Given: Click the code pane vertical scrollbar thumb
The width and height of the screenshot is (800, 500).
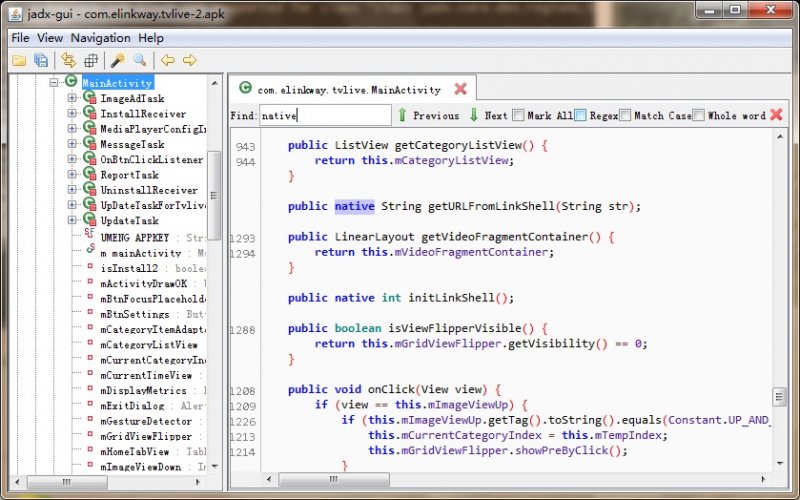Looking at the screenshot, I should (x=780, y=396).
